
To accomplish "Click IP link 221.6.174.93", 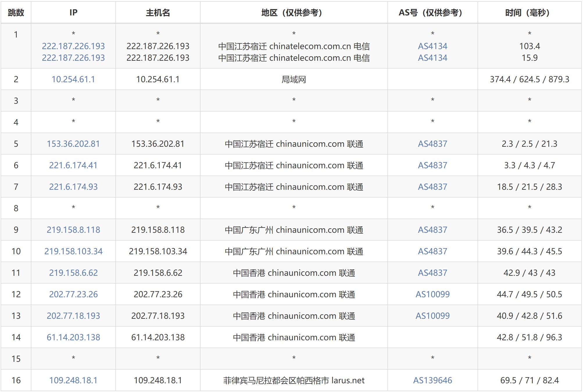I will pyautogui.click(x=73, y=187).
